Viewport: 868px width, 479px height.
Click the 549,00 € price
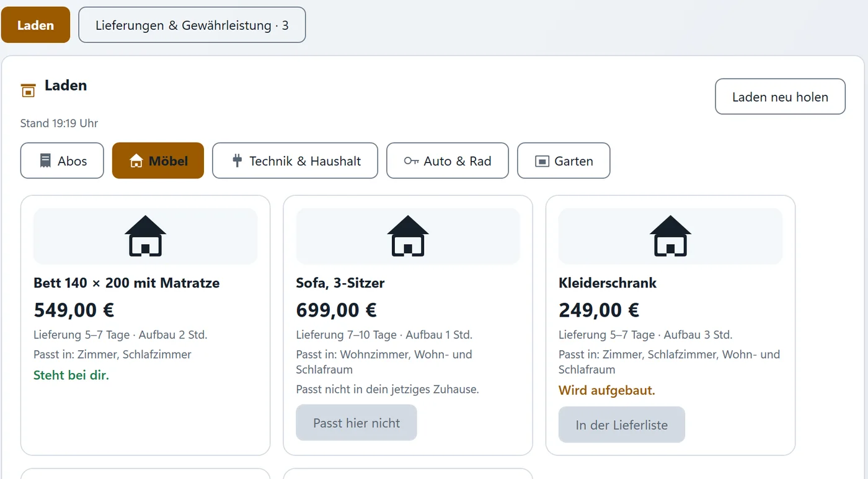coord(74,310)
